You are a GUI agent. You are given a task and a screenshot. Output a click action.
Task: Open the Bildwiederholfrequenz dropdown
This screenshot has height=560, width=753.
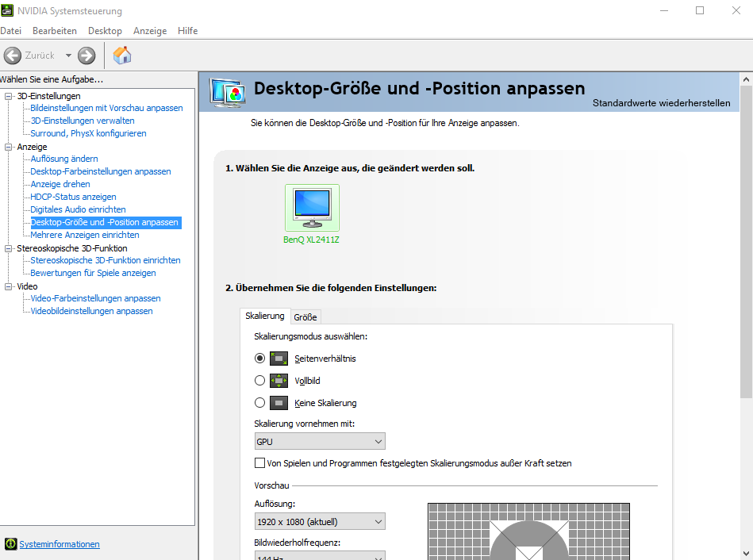pos(320,556)
